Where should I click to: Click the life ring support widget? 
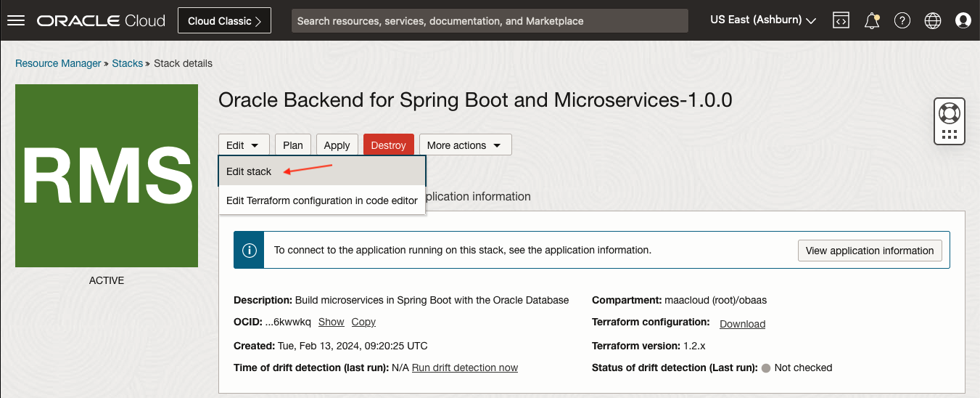949,114
